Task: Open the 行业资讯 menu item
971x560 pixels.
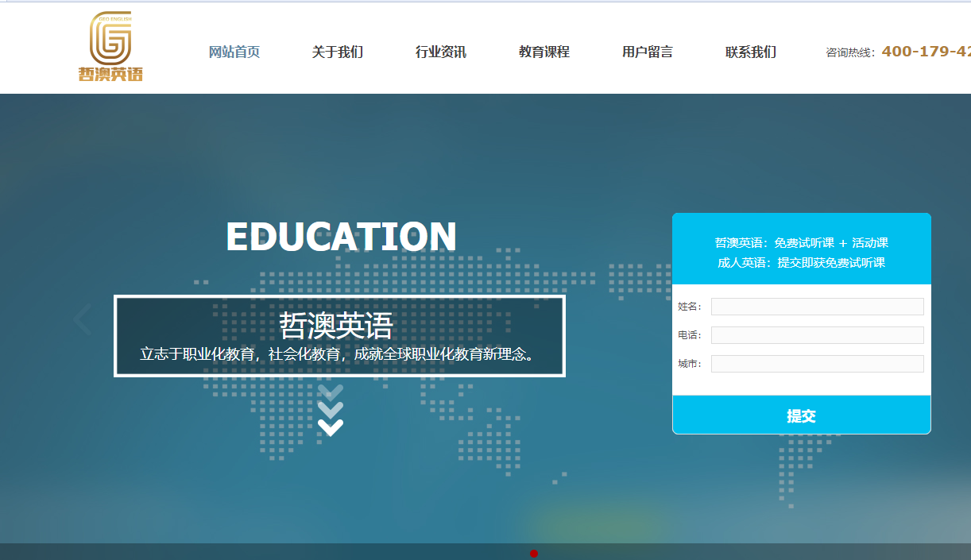Action: point(440,52)
